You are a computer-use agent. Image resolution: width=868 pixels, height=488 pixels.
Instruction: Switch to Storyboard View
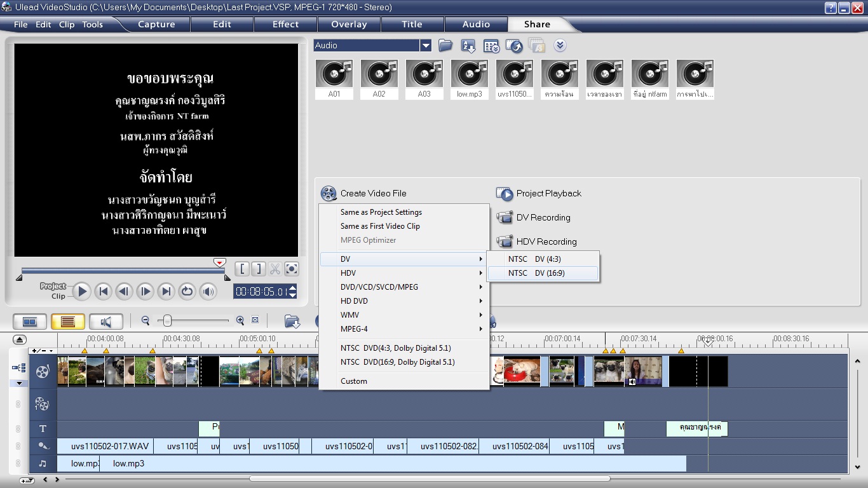(30, 322)
